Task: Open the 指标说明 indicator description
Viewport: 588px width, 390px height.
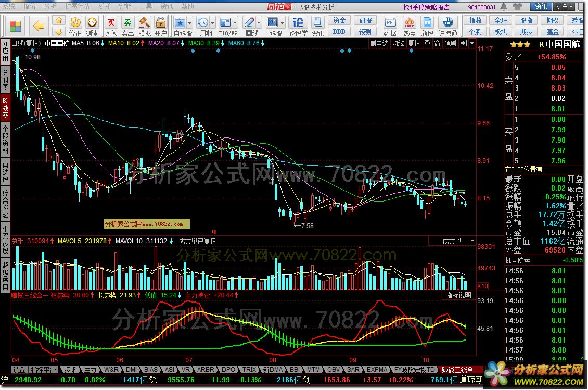Action: tap(458, 295)
